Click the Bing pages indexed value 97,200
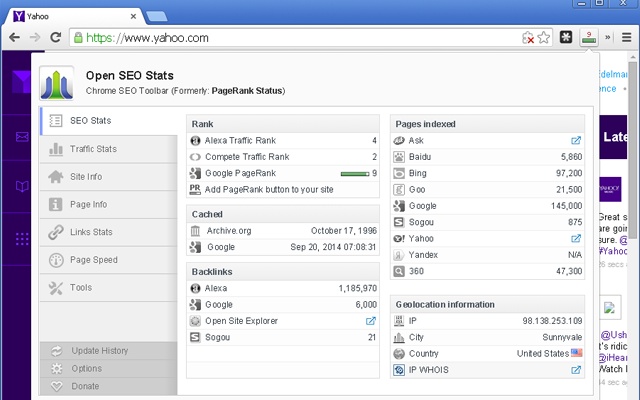Viewport: 640px width, 400px height. tap(569, 173)
